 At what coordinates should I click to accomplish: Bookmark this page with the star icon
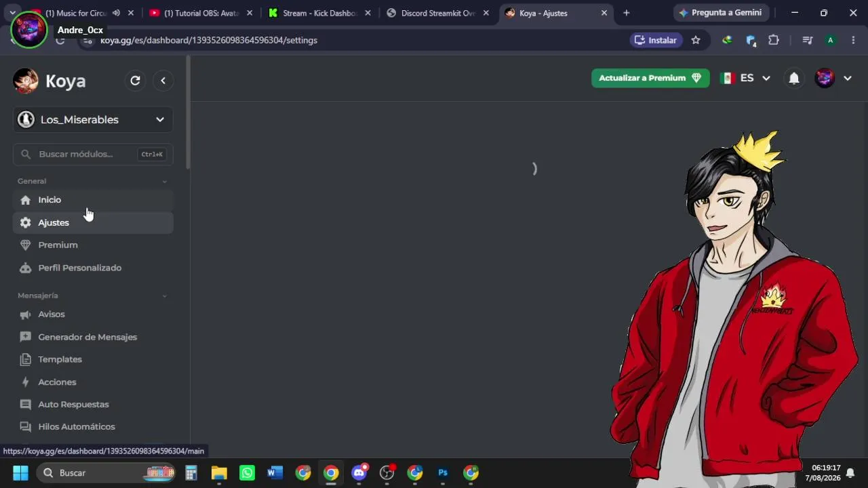click(696, 40)
